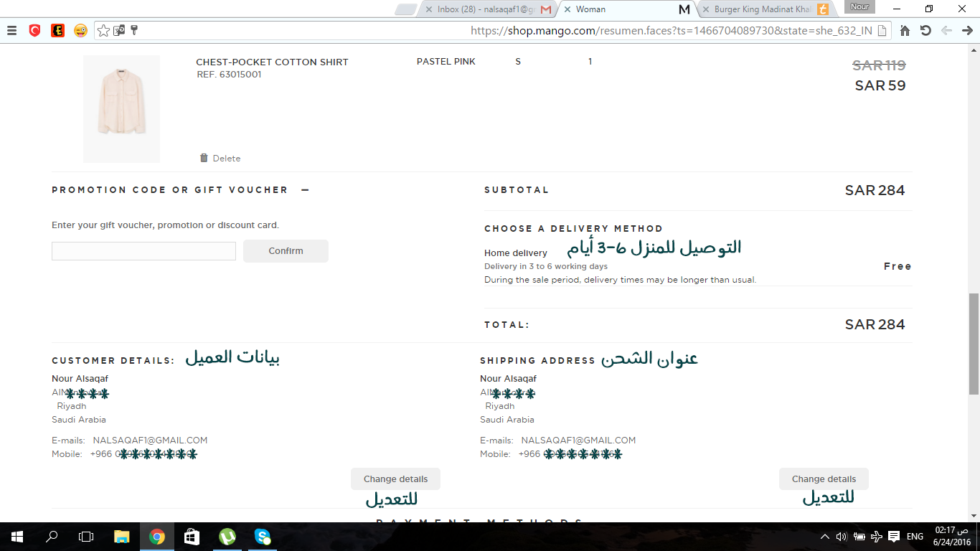Type in the gift voucher input field

[x=143, y=250]
